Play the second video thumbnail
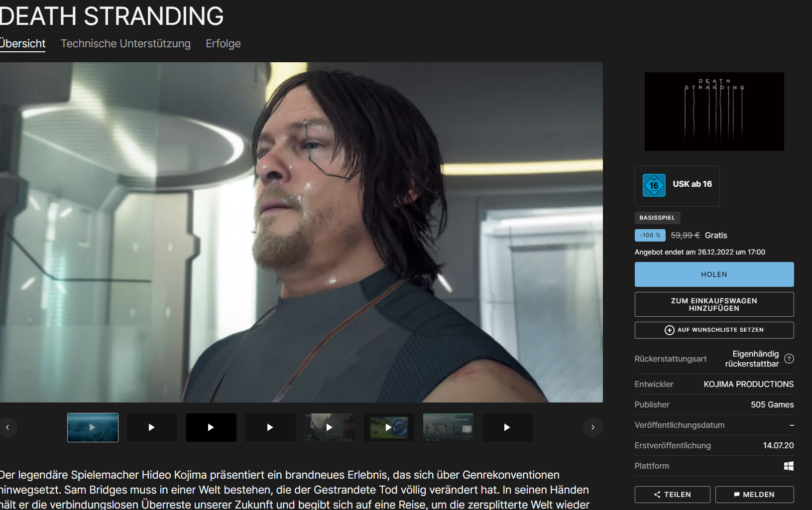 coord(152,427)
